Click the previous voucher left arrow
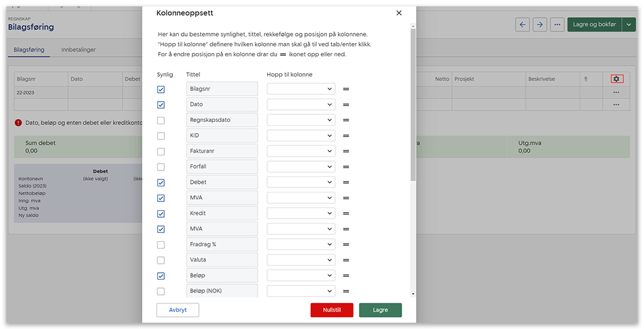 [522, 25]
